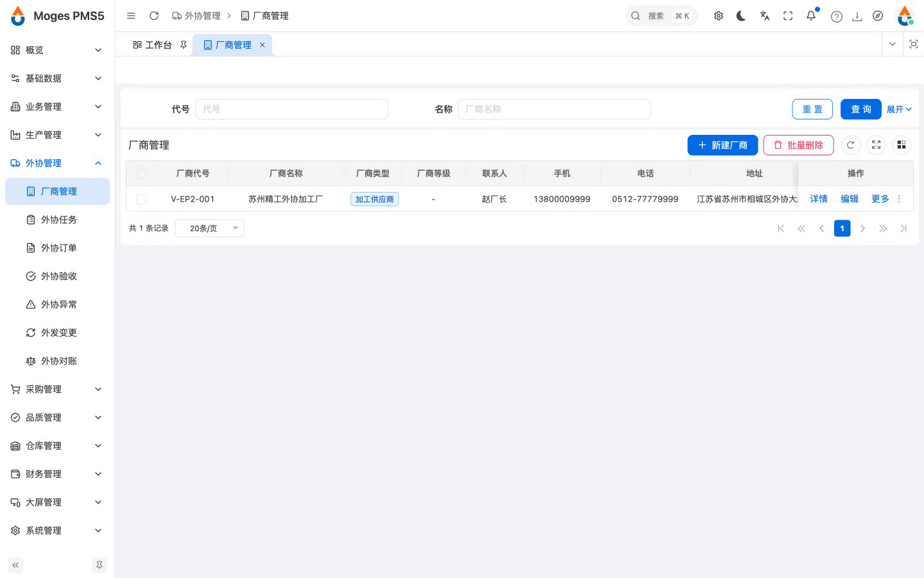Open the 20条/页 page size dropdown
The image size is (924, 578).
(x=210, y=228)
